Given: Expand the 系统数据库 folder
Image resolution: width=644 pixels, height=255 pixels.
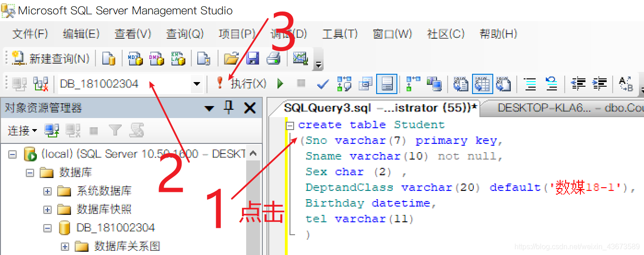Looking at the screenshot, I should pos(47,191).
